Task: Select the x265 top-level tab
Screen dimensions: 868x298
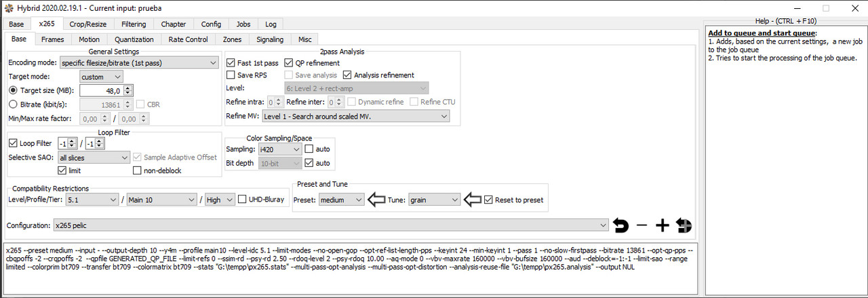Action: click(x=47, y=24)
